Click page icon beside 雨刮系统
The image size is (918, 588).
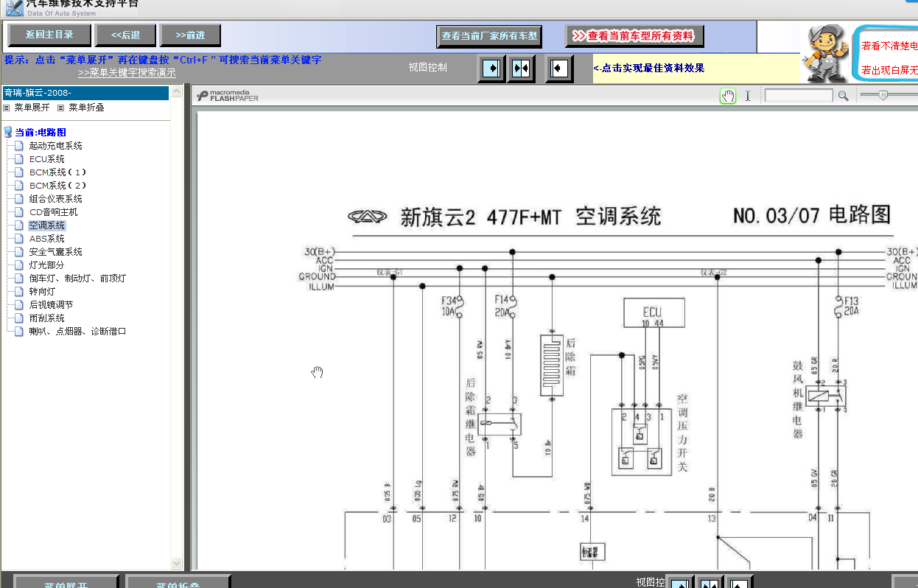[19, 318]
